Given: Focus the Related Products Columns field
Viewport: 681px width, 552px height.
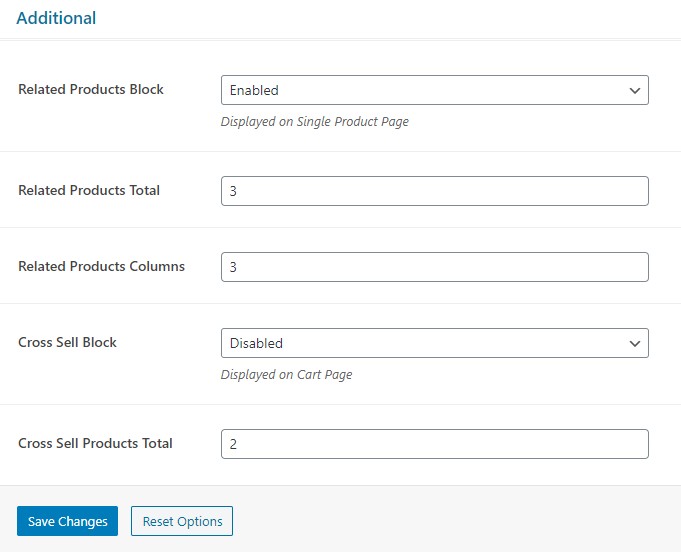Looking at the screenshot, I should point(435,267).
